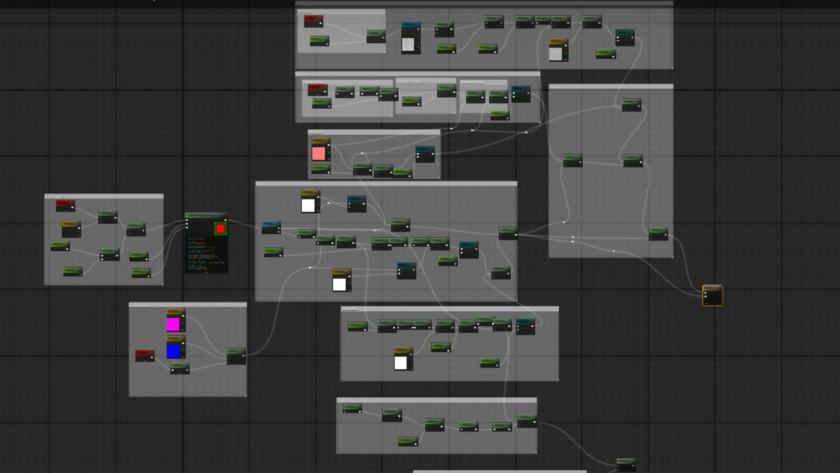This screenshot has height=473, width=840.
Task: Select the light gray swatch node in top group
Action: point(556,52)
